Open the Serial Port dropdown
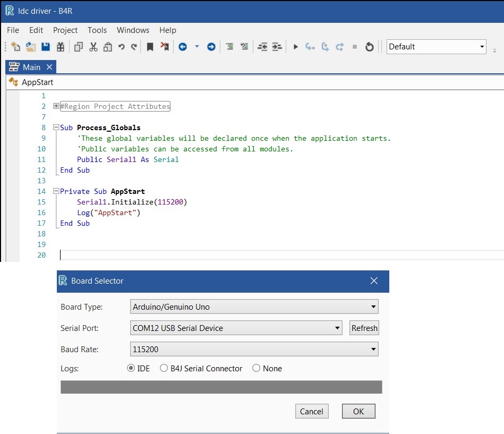 point(236,328)
